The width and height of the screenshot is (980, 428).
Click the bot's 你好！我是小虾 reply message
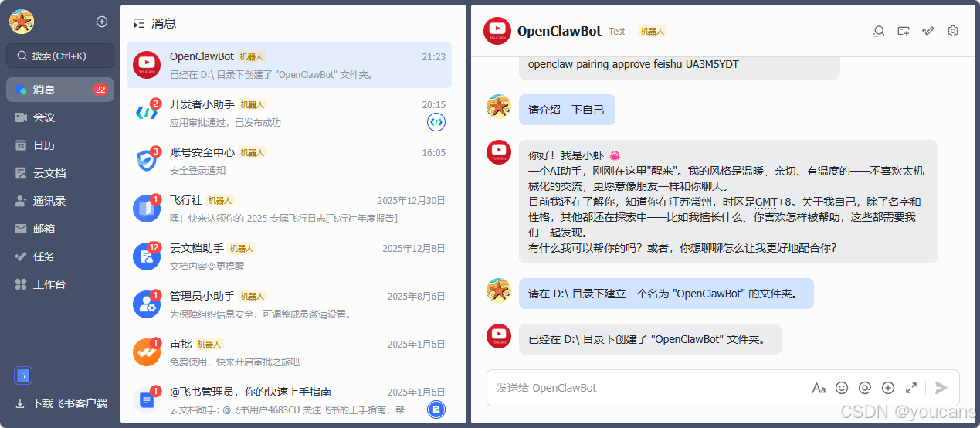tap(727, 202)
